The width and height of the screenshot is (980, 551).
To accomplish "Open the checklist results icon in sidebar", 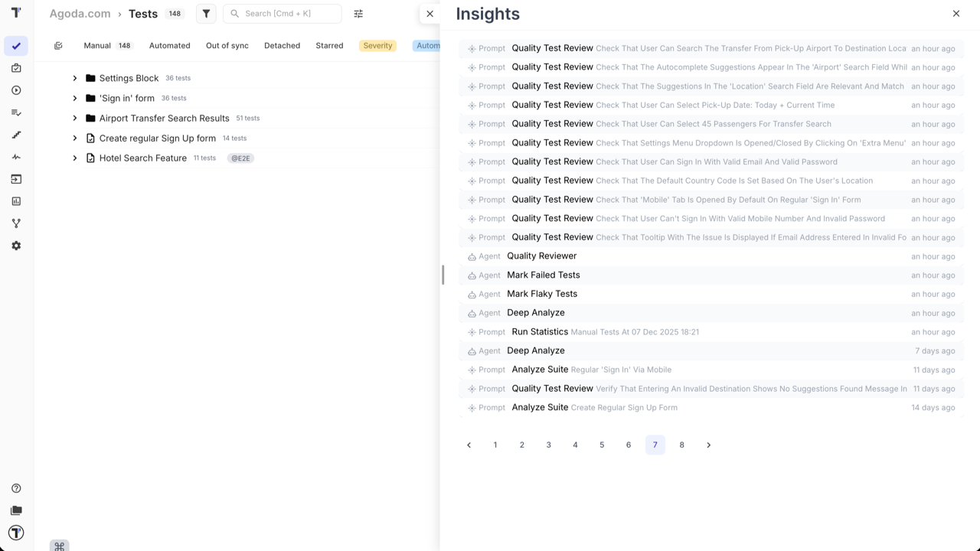I will [16, 112].
